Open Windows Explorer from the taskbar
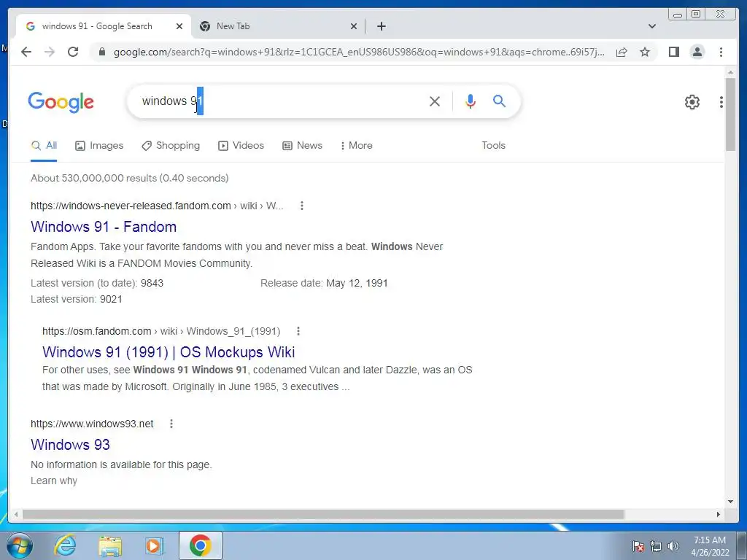Viewport: 747px width, 560px height. point(110,545)
